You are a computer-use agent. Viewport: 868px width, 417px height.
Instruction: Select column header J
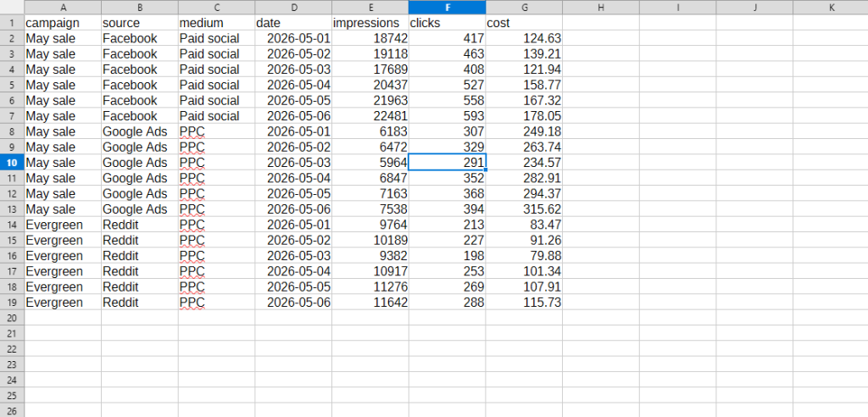[754, 7]
